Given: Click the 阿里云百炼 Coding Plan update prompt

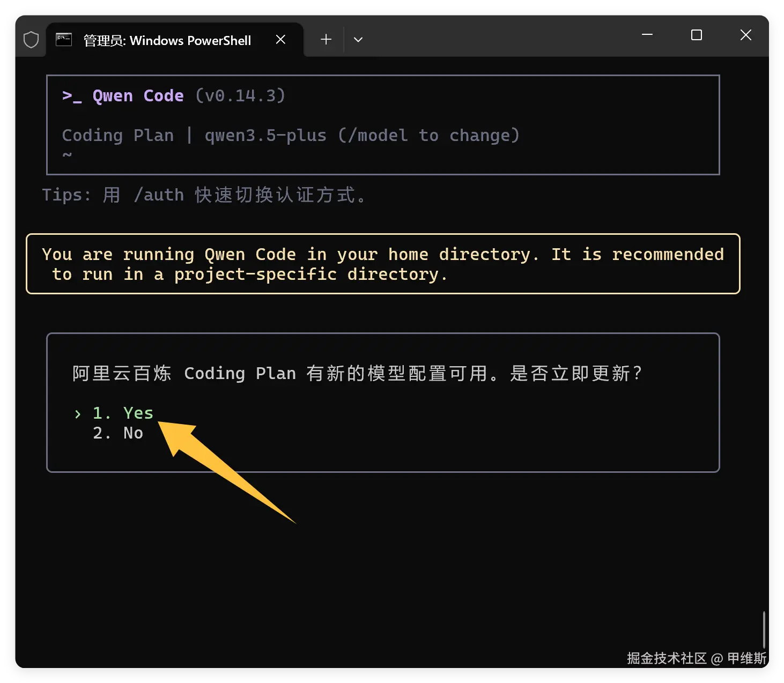Looking at the screenshot, I should pos(357,373).
